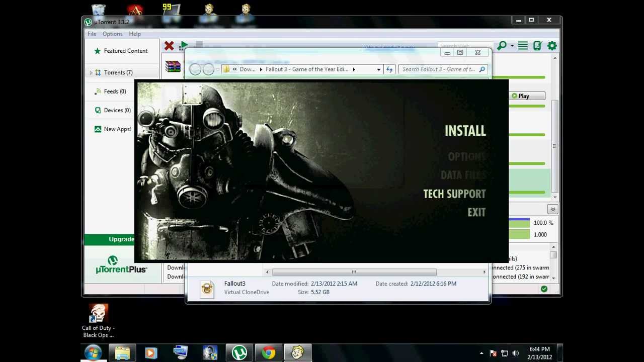Click the 6:44 PM taskbar clock
Viewport: 644px width, 362px height.
539,353
